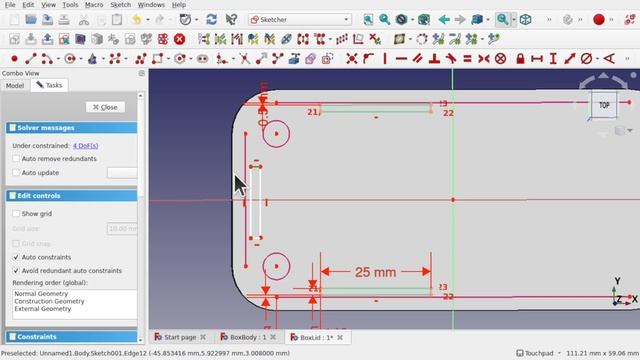The width and height of the screenshot is (640, 360).
Task: Collapse the Edit controls section
Action: tap(71, 196)
